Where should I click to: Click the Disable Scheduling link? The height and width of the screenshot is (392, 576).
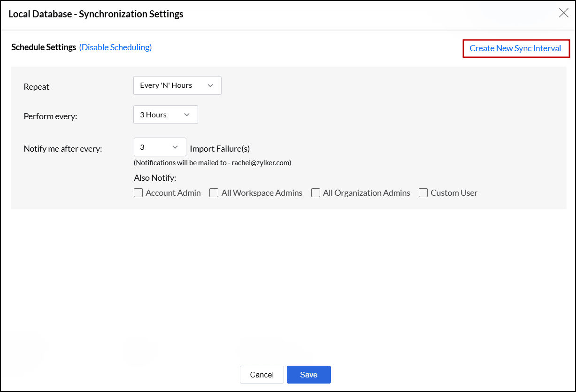(x=115, y=47)
